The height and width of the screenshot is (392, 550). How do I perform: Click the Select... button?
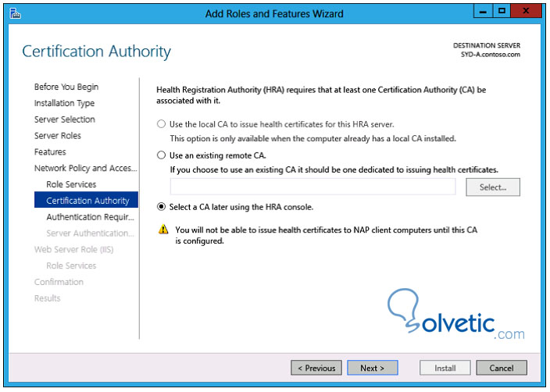pos(493,187)
